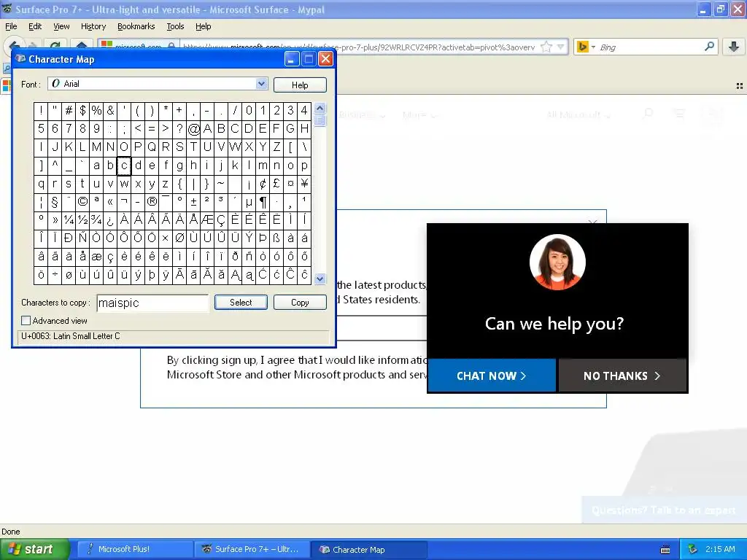Switch to Surface Pro 7+ taskbar item
747x560 pixels.
click(252, 550)
